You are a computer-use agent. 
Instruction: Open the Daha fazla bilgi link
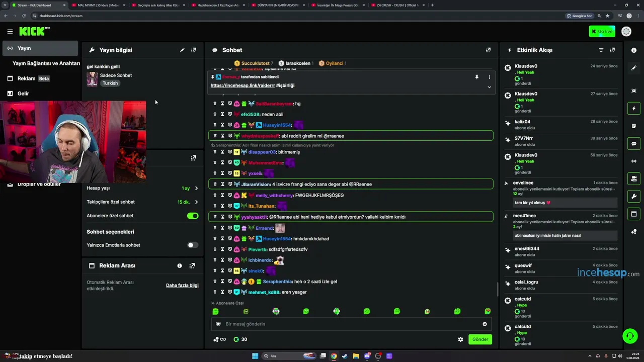click(182, 286)
